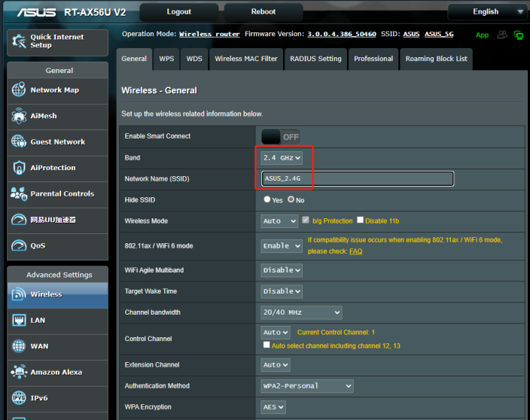This screenshot has height=420, width=530.
Task: Open the Control Channel dropdown
Action: tap(276, 333)
